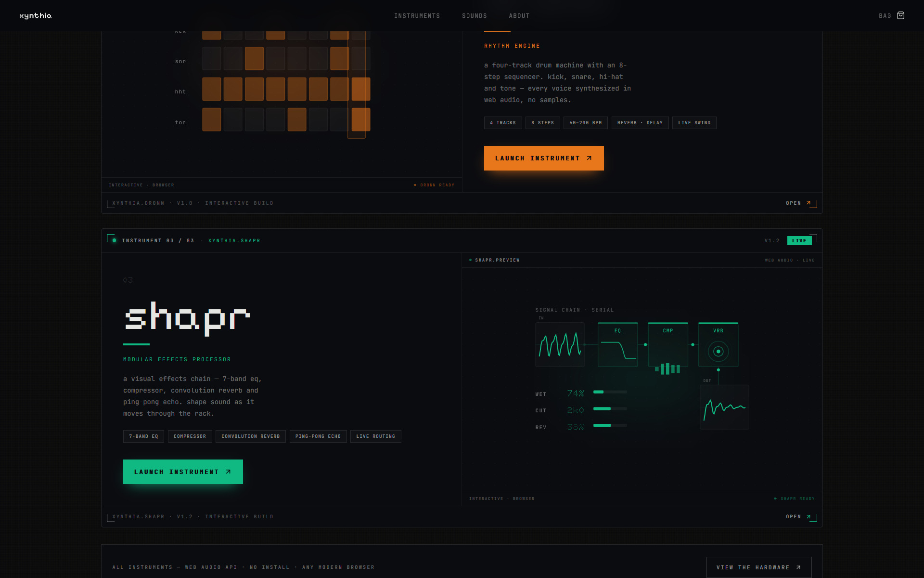Toggle the fifth ton row step pad
The image size is (924, 578).
297,119
